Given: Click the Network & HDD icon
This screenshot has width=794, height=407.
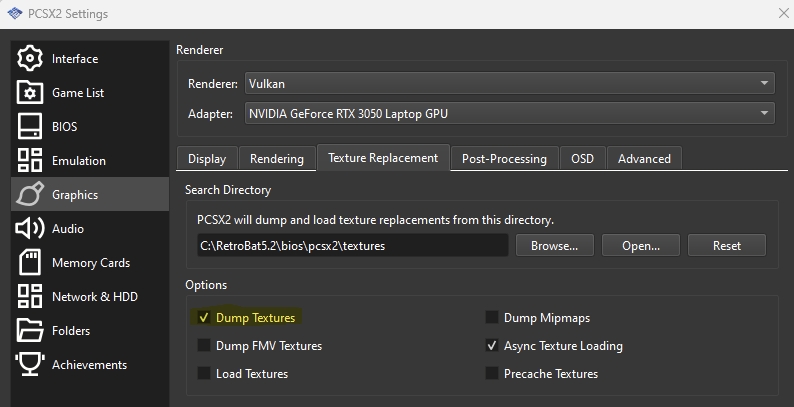Looking at the screenshot, I should 31,297.
